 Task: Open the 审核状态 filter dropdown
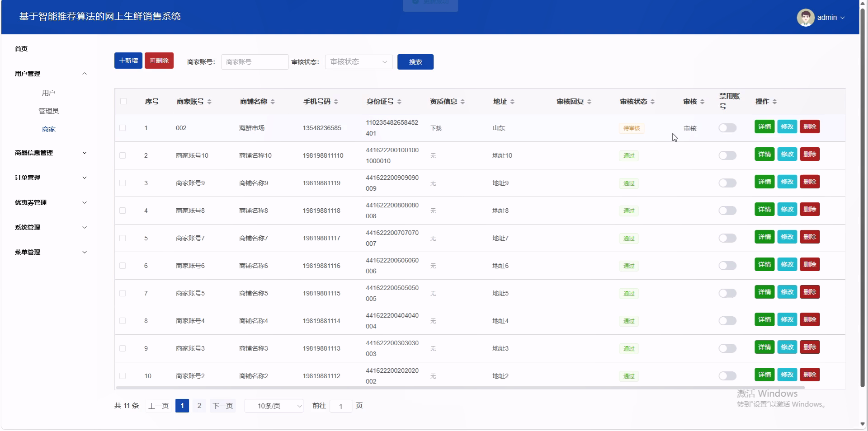pyautogui.click(x=359, y=62)
